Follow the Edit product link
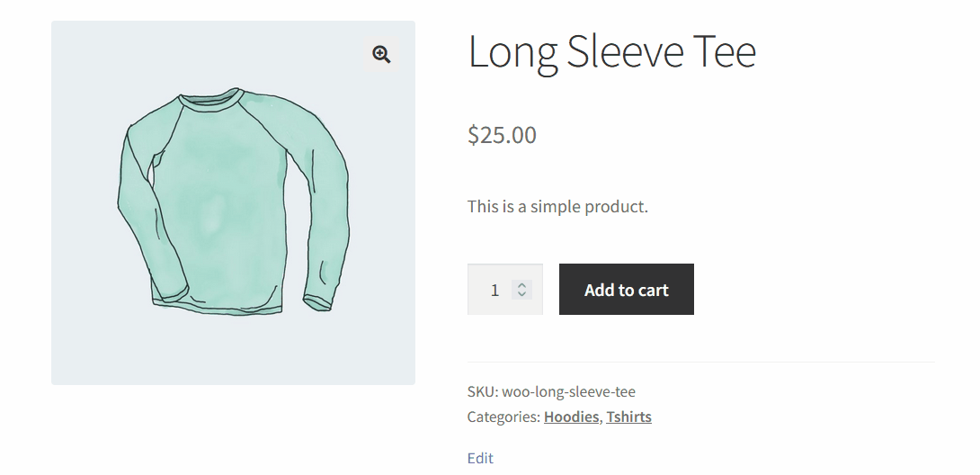The image size is (980, 475). 480,458
